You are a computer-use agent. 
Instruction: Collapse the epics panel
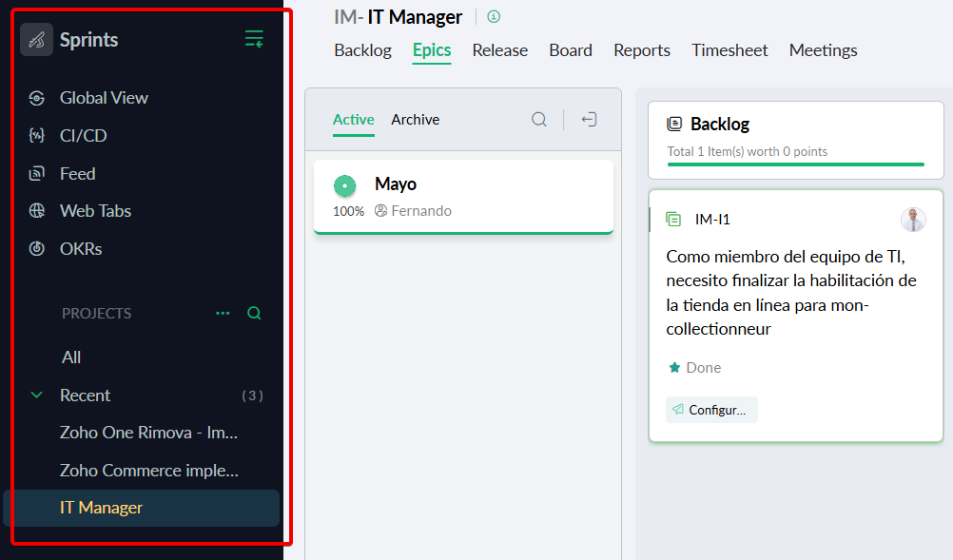(x=590, y=120)
